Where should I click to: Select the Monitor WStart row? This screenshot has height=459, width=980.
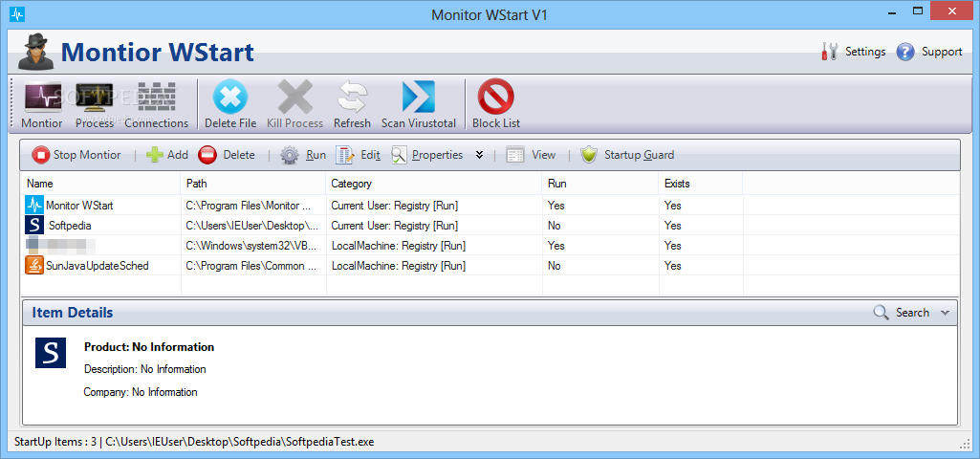pos(490,205)
